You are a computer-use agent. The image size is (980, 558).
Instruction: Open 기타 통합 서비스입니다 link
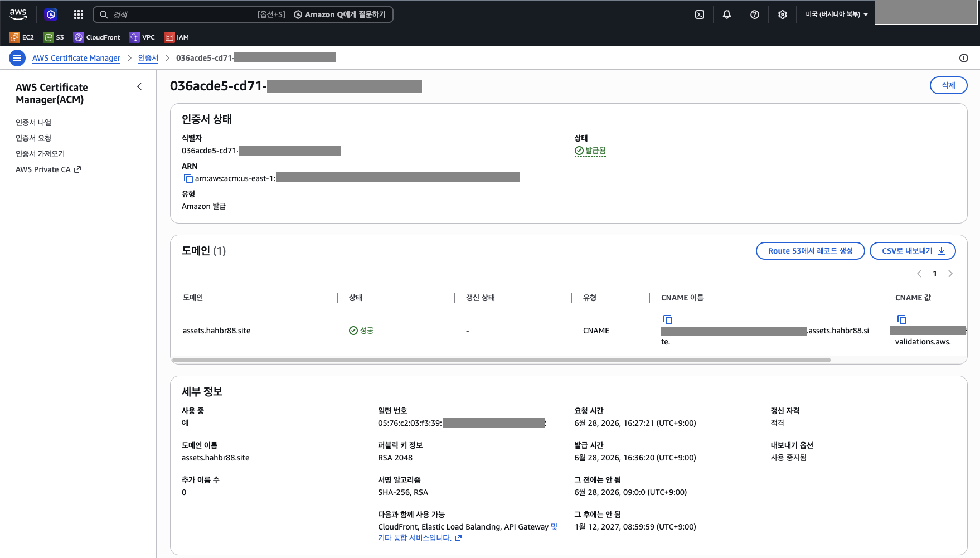[x=420, y=538]
